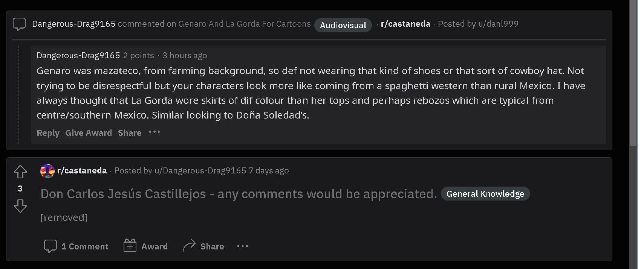
Task: Click the speech bubble comment icon
Action: 19,24
